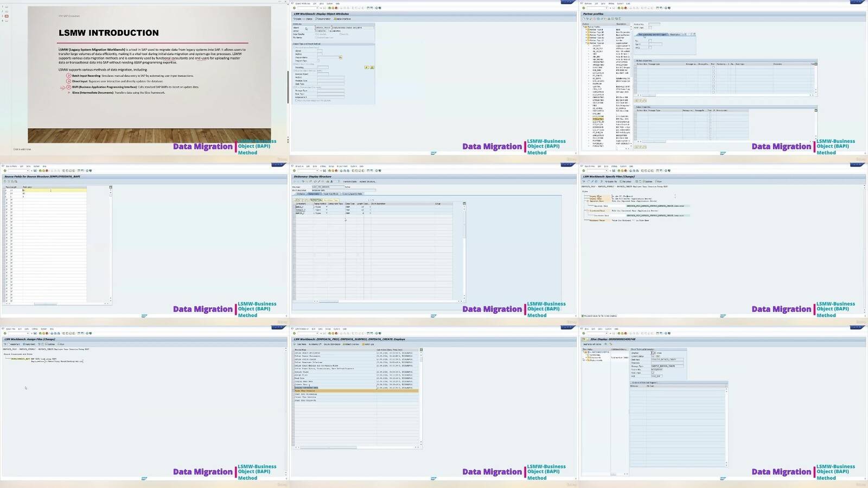
Task: Click green Enter checkmark in Display Object Attributes
Action: (294, 8)
